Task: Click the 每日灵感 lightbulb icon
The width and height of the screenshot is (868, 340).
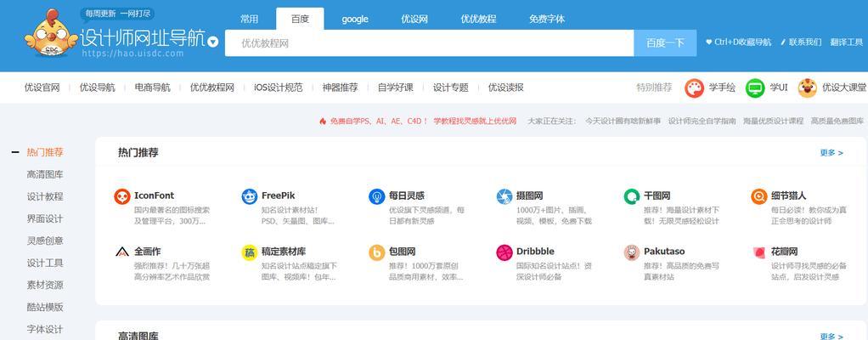Action: pos(376,196)
